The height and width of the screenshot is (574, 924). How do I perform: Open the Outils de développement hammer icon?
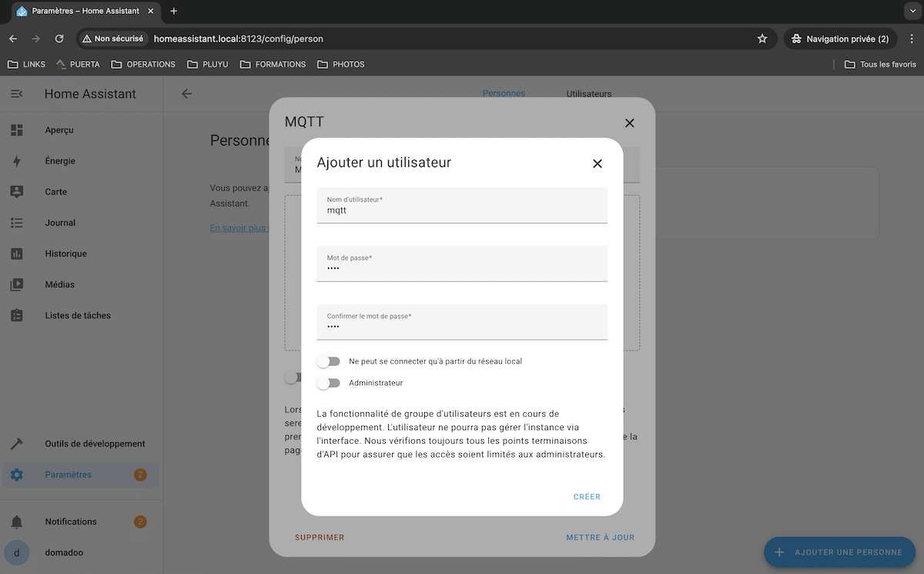(x=17, y=444)
